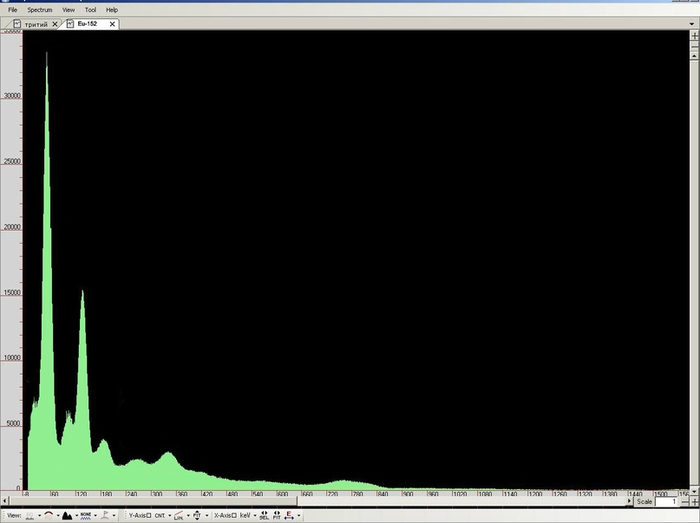700x523 pixels.
Task: Select the NONE smoothing icon
Action: [x=86, y=515]
